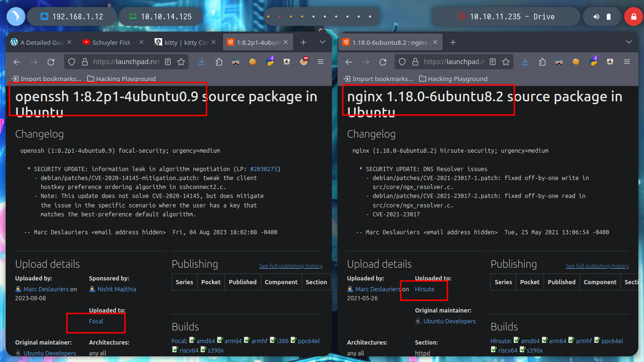Open downloads panel in openssh window

202,62
